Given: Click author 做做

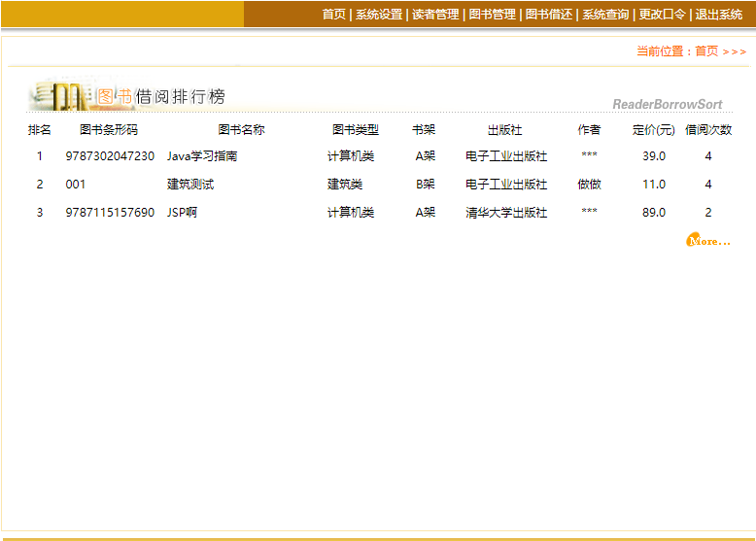Looking at the screenshot, I should pyautogui.click(x=589, y=184).
